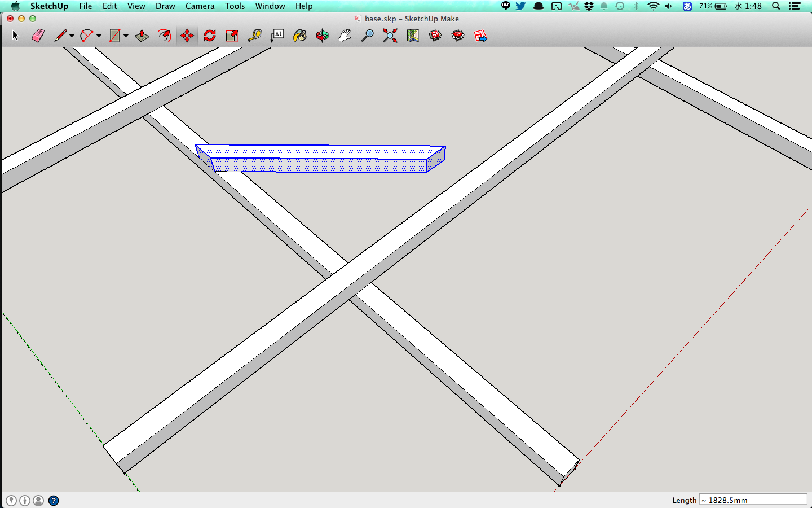Choose the Rotate tool in toolbar
This screenshot has width=812, height=508.
(x=210, y=36)
